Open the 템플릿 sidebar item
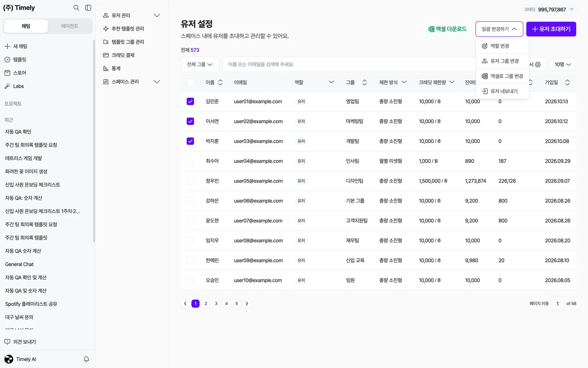Viewport: 588px width, 368px height. click(15, 60)
